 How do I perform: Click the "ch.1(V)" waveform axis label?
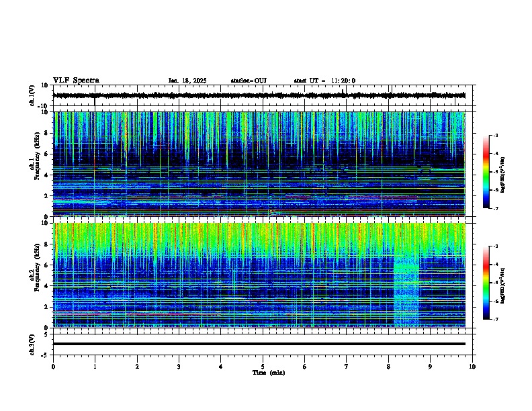pos(32,95)
